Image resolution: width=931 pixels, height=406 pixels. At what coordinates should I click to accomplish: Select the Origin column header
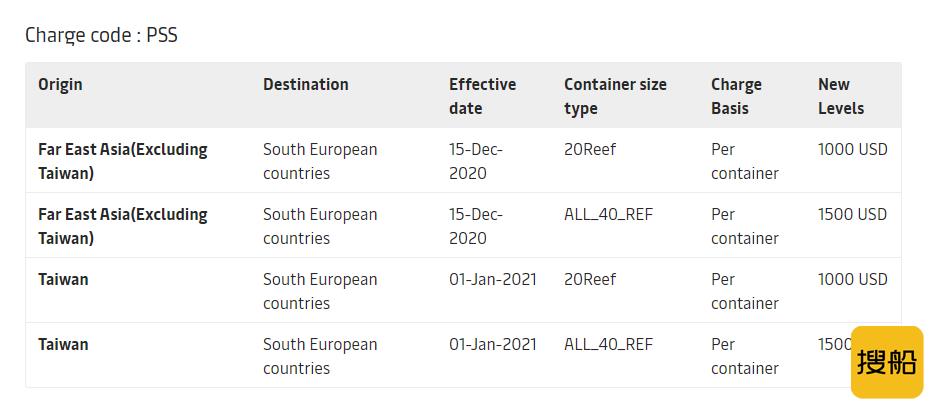[x=60, y=84]
